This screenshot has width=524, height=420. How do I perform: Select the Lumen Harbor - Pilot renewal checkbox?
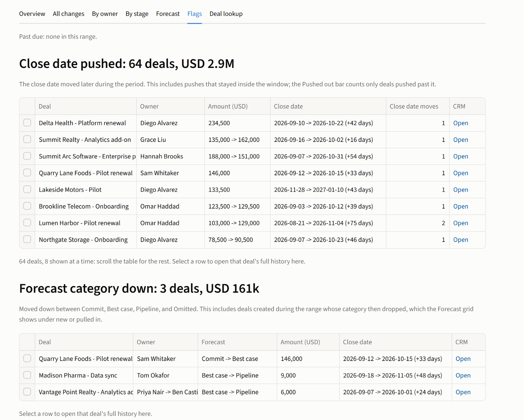tap(27, 223)
